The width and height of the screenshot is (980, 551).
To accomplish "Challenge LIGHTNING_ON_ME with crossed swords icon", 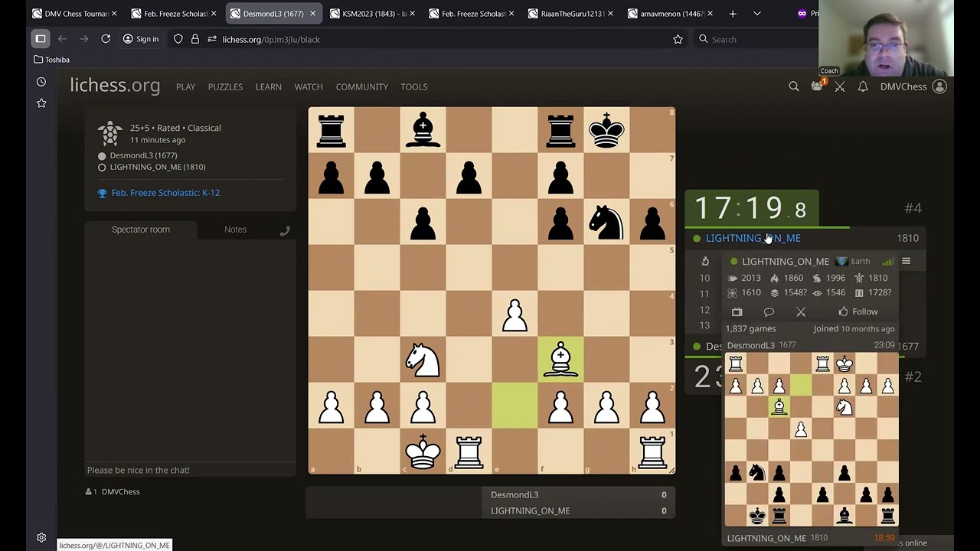I will click(801, 311).
